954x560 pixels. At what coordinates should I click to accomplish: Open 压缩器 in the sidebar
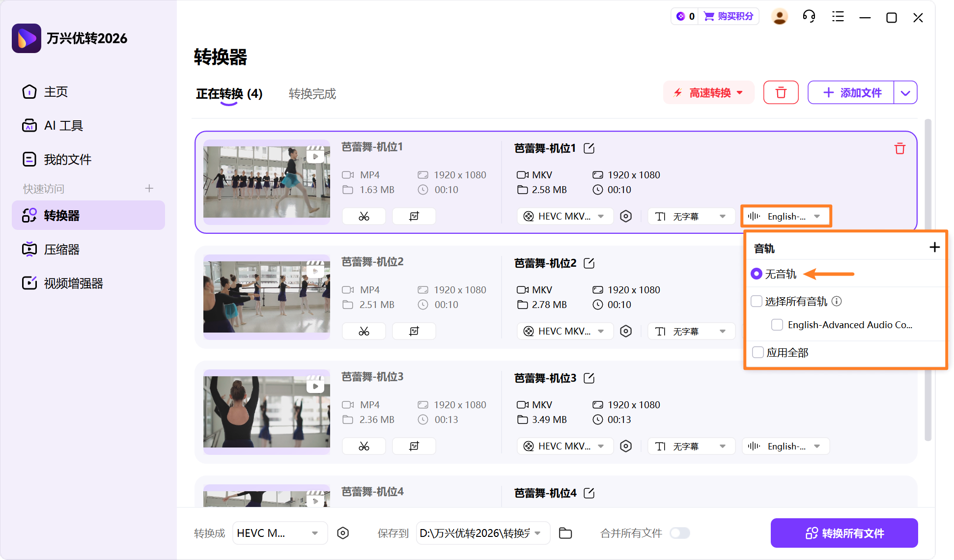61,250
